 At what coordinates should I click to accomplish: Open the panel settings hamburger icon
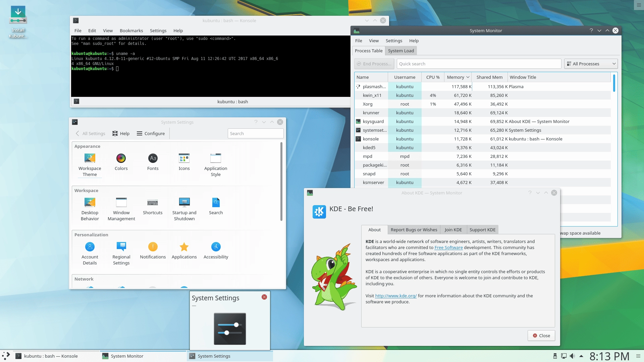pyautogui.click(x=638, y=356)
